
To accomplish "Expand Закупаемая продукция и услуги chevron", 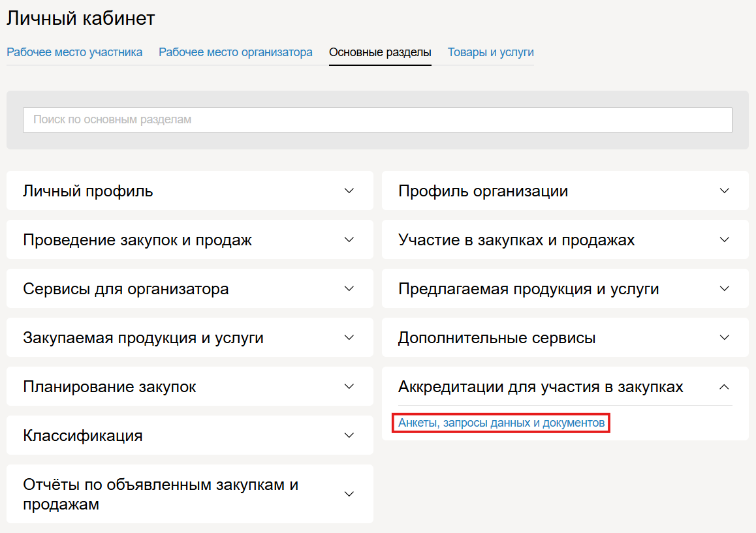I will pos(349,337).
